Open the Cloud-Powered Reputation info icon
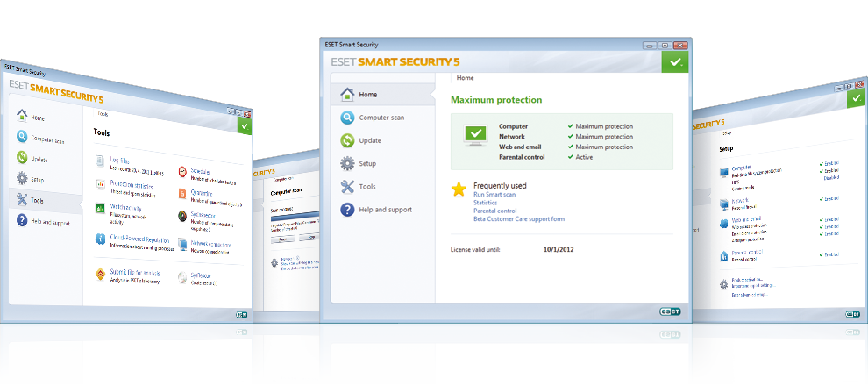Image resolution: width=868 pixels, height=386 pixels. point(100,239)
